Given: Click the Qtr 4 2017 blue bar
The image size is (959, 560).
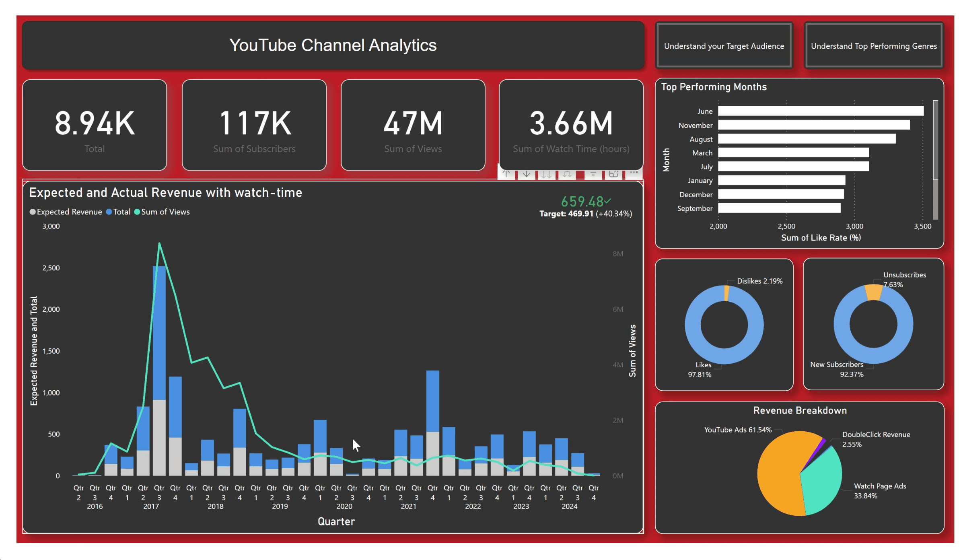Looking at the screenshot, I should click(x=175, y=407).
